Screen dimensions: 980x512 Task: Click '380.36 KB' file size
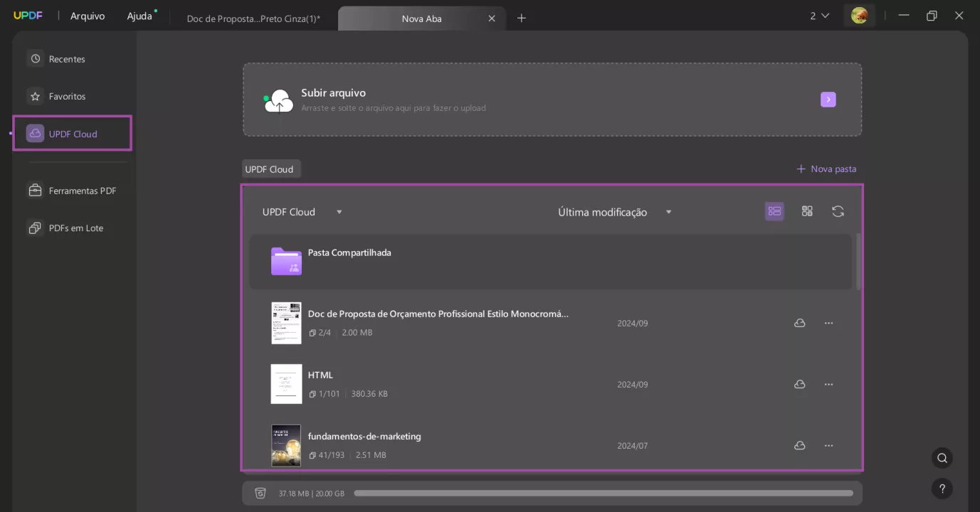point(369,393)
